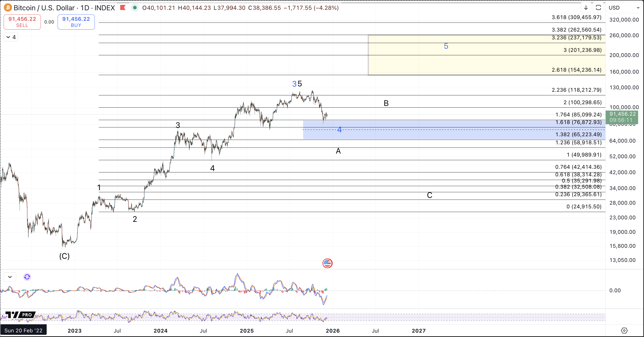Collapse the oscillator pane legend chevron
This screenshot has height=337, width=644.
10,277
